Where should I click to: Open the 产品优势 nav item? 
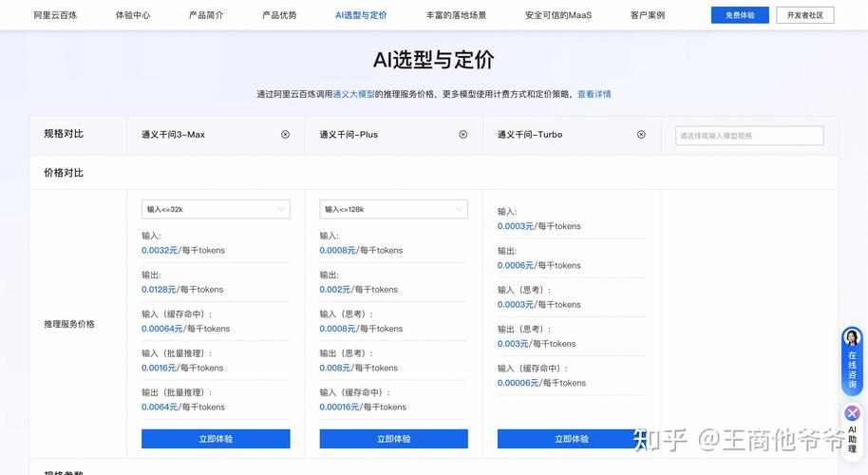(279, 15)
